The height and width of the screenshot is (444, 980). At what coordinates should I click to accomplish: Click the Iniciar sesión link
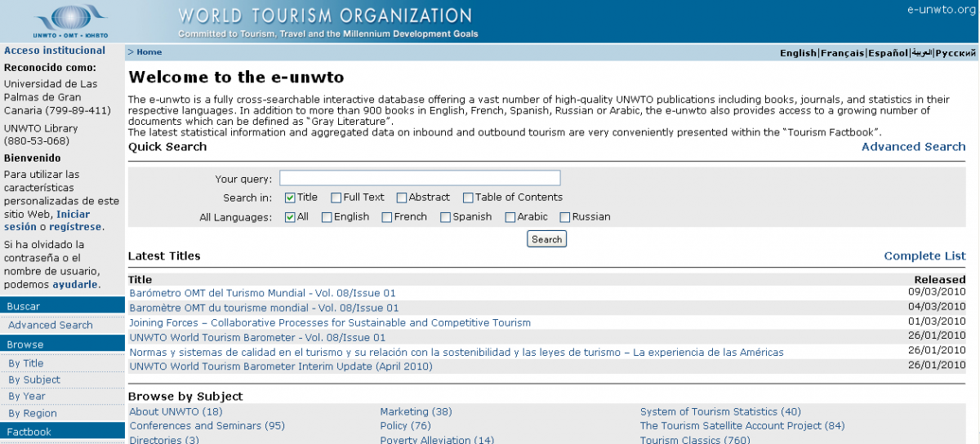coord(47,220)
